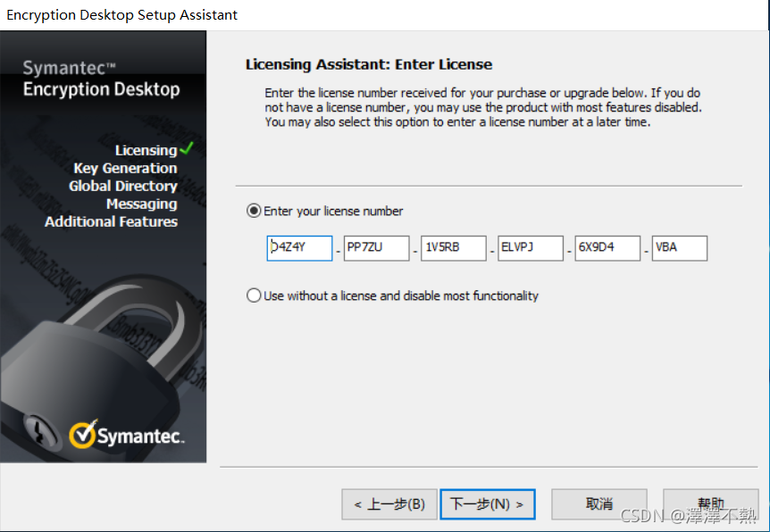Click the last license field containing VBA
The image size is (770, 532).
680,248
